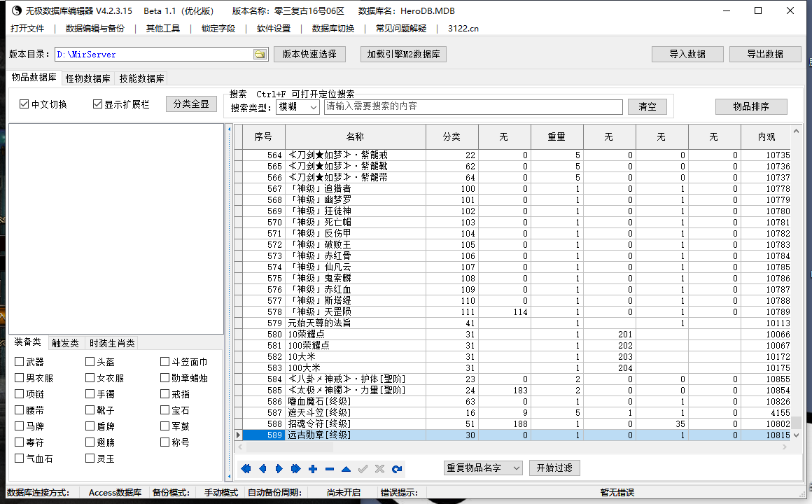Open the 数据编辑与备份 menu

coord(95,29)
